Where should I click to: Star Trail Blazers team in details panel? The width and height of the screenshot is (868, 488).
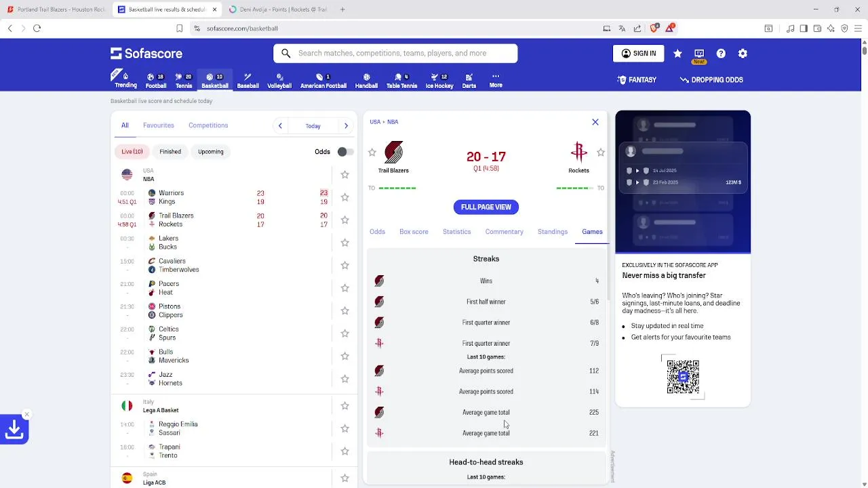[372, 152]
